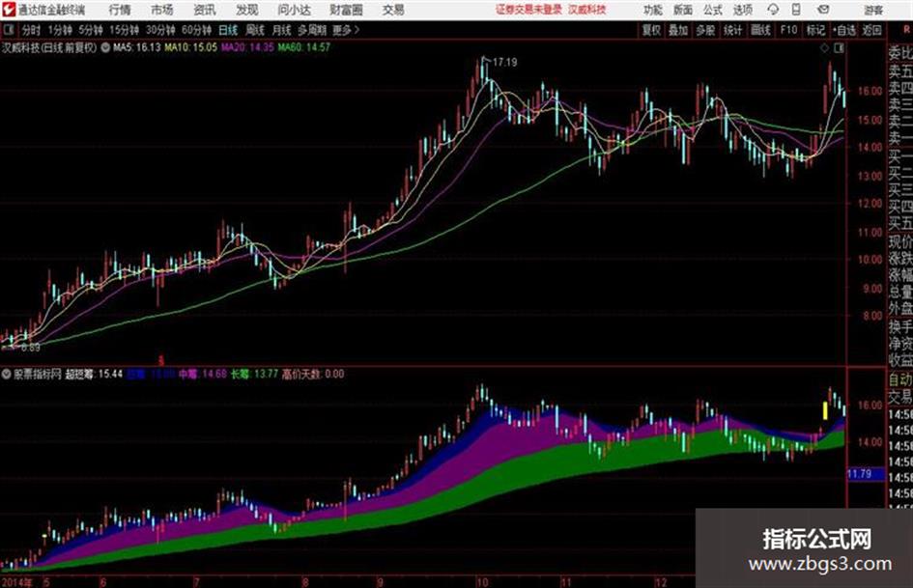913x588 pixels.
Task: Switch to 周线 weekly period
Action: click(255, 30)
